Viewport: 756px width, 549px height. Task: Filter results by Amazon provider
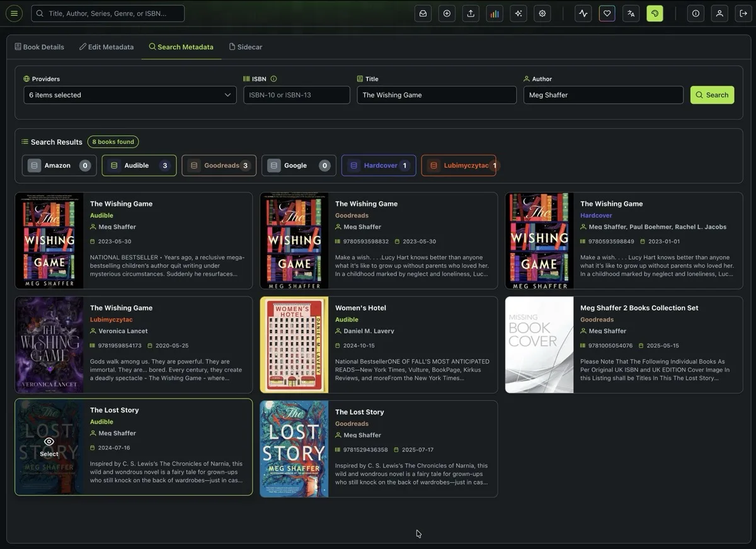[x=59, y=166]
